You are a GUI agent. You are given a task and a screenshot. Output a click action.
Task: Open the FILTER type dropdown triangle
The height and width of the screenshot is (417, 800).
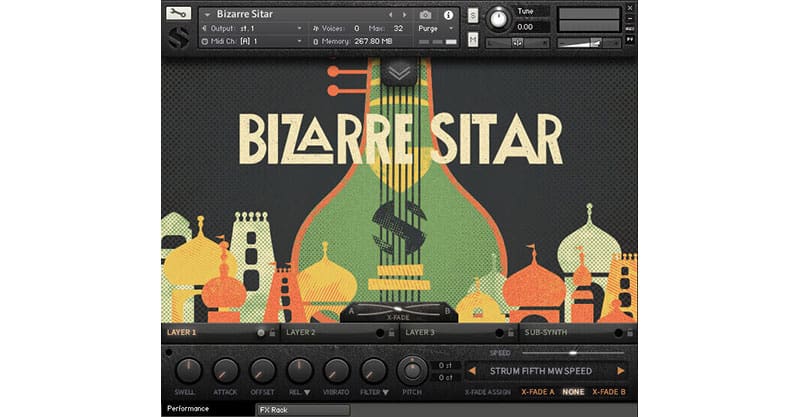(x=385, y=393)
